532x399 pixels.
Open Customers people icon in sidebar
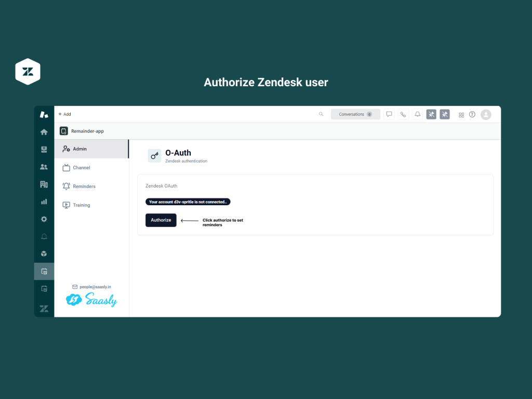(44, 167)
